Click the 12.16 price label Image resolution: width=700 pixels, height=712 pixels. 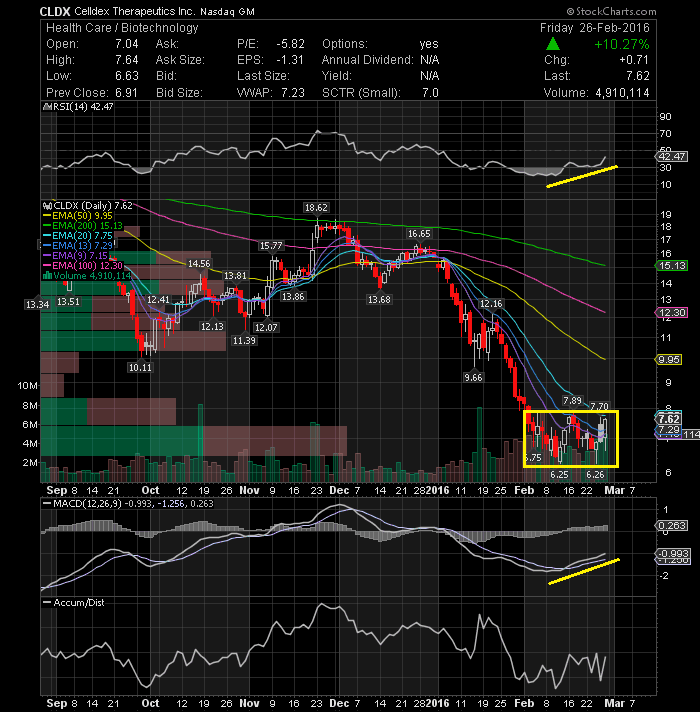coord(491,304)
